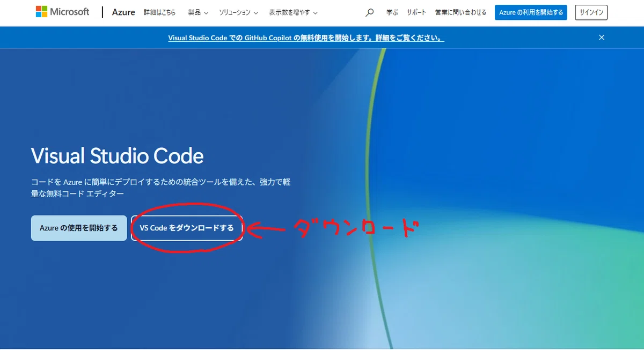This screenshot has width=644, height=350.
Task: Click the Microsoft logo
Action: [63, 12]
